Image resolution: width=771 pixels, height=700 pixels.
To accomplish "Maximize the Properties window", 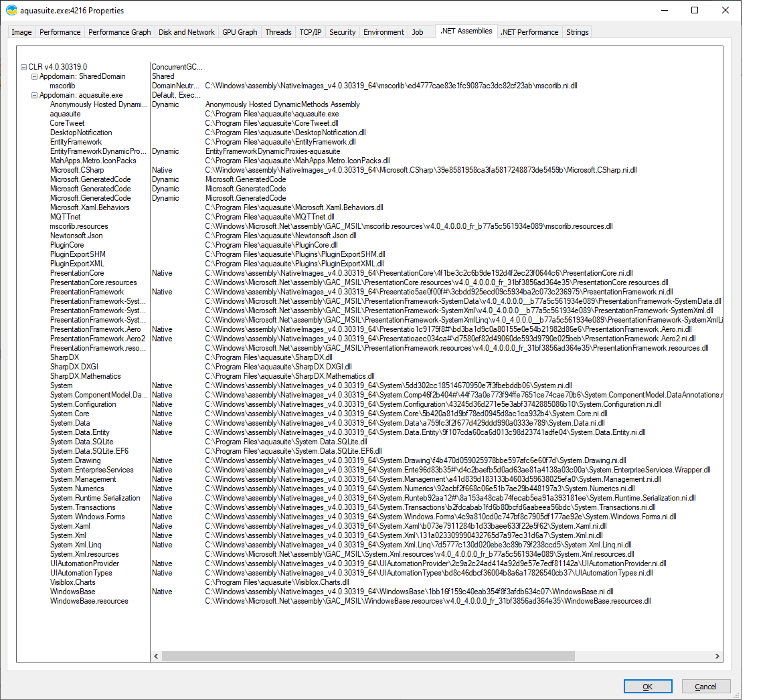I will pyautogui.click(x=695, y=10).
